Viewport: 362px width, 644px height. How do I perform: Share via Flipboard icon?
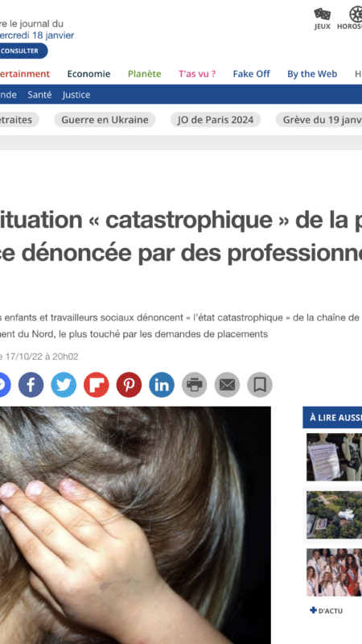coord(97,385)
